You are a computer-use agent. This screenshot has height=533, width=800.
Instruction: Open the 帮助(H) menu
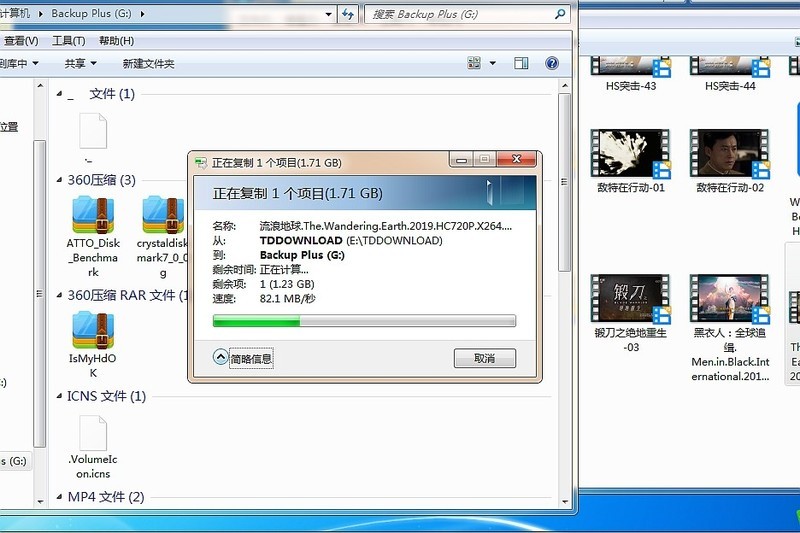(116, 41)
